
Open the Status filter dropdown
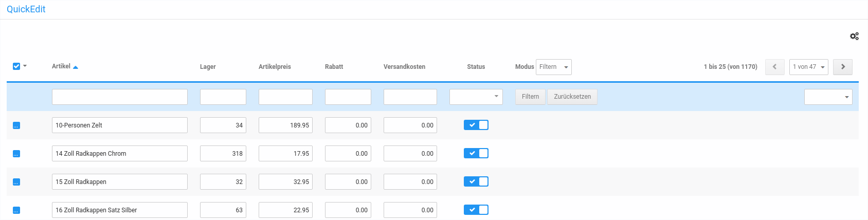point(476,97)
